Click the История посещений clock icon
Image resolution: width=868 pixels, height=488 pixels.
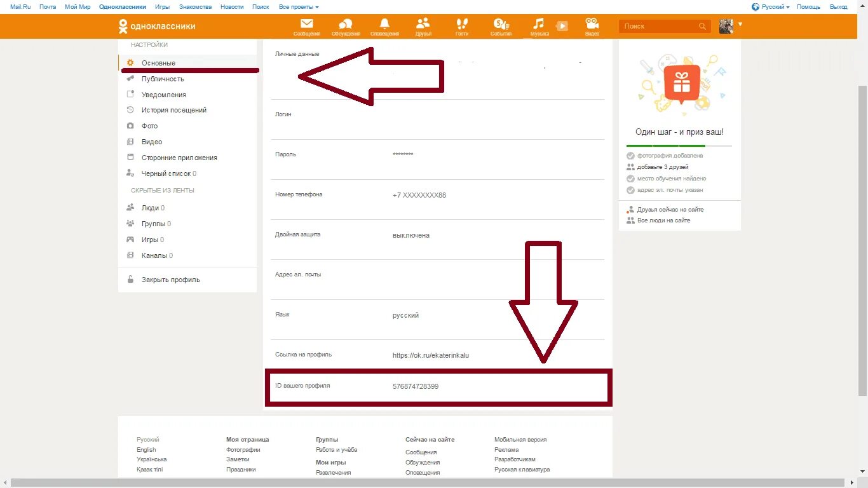tap(130, 110)
